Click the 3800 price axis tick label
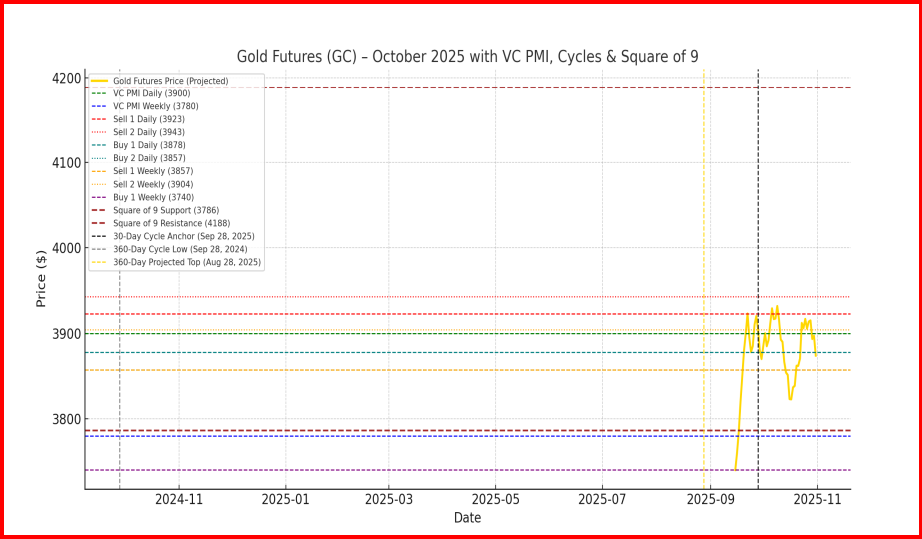922x539 pixels. 65,419
